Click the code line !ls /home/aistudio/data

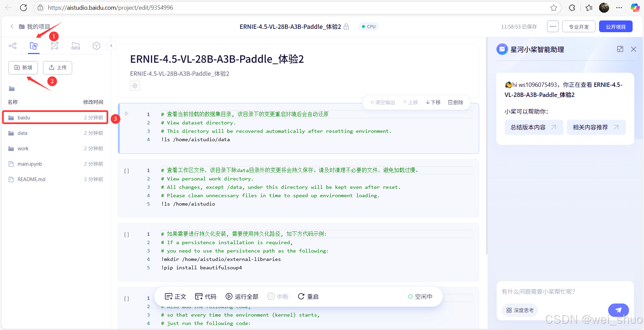(196, 140)
